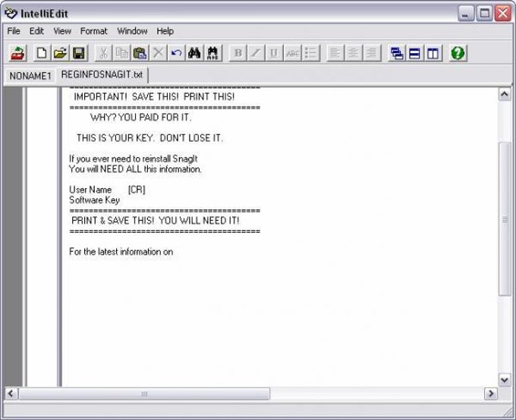The height and width of the screenshot is (420, 516).
Task: Cascade windows with the toolbar icon
Action: tap(397, 53)
